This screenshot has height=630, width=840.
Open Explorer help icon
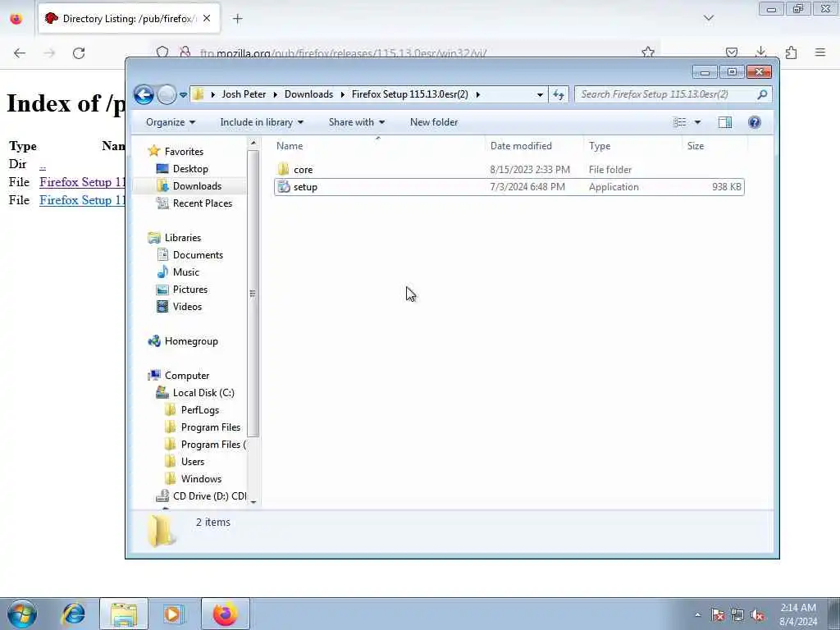(755, 122)
